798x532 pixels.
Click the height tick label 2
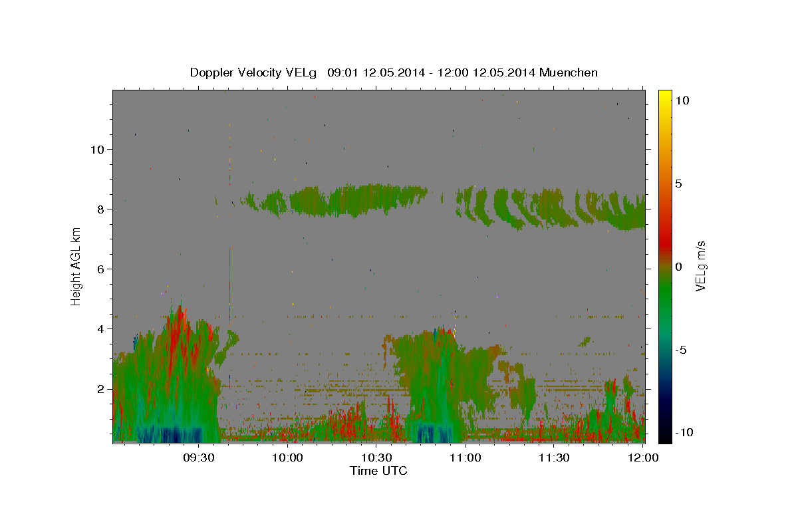click(100, 388)
